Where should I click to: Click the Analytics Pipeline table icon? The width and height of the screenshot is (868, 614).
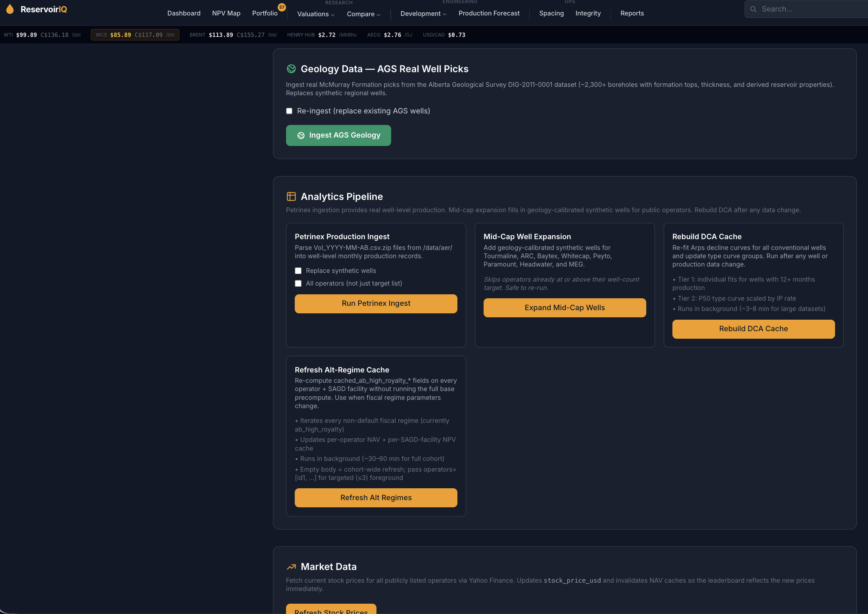tap(291, 197)
